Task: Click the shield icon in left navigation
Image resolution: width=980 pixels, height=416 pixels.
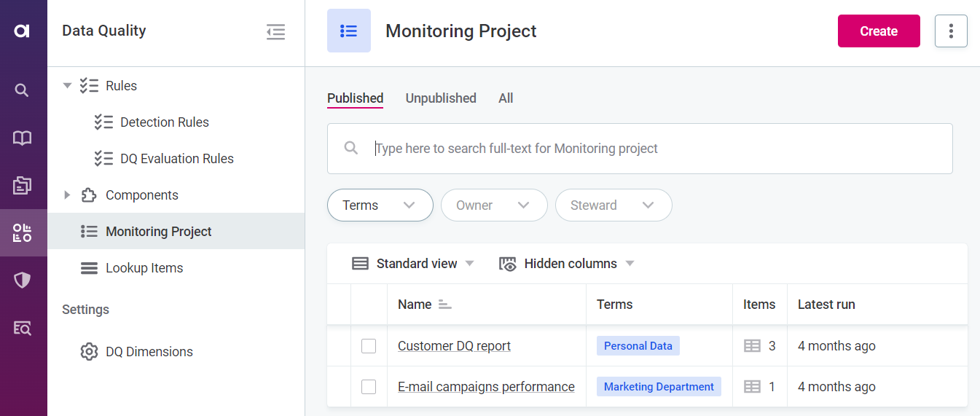Action: (23, 280)
